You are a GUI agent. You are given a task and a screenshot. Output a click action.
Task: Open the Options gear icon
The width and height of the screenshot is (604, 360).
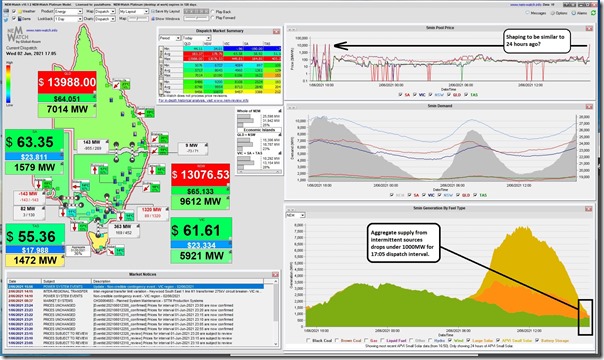coord(553,13)
